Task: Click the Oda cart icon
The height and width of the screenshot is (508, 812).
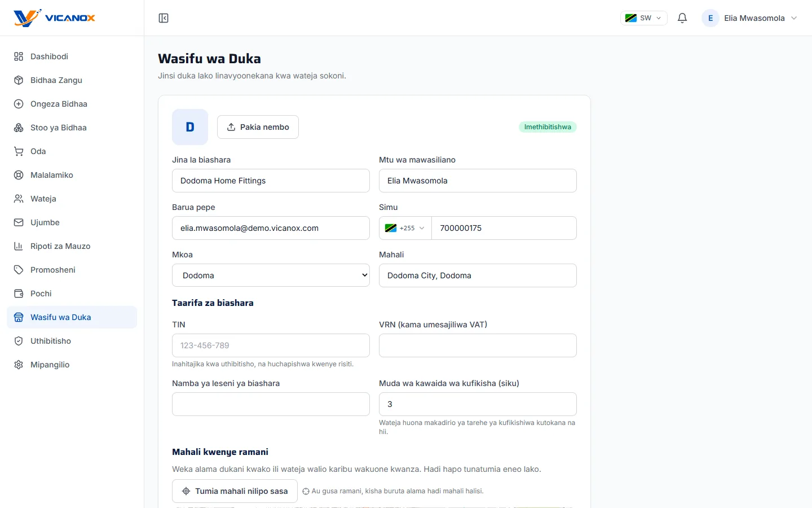Action: pos(19,151)
